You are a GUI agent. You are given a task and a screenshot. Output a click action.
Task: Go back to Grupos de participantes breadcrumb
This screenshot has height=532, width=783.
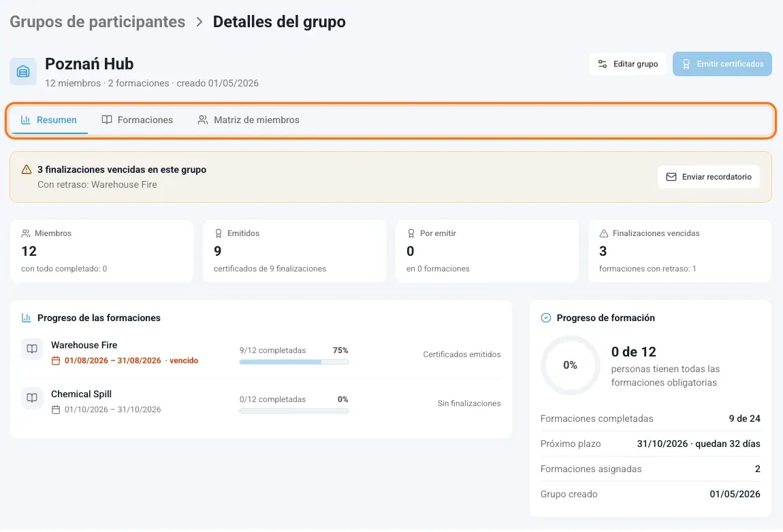pyautogui.click(x=97, y=22)
